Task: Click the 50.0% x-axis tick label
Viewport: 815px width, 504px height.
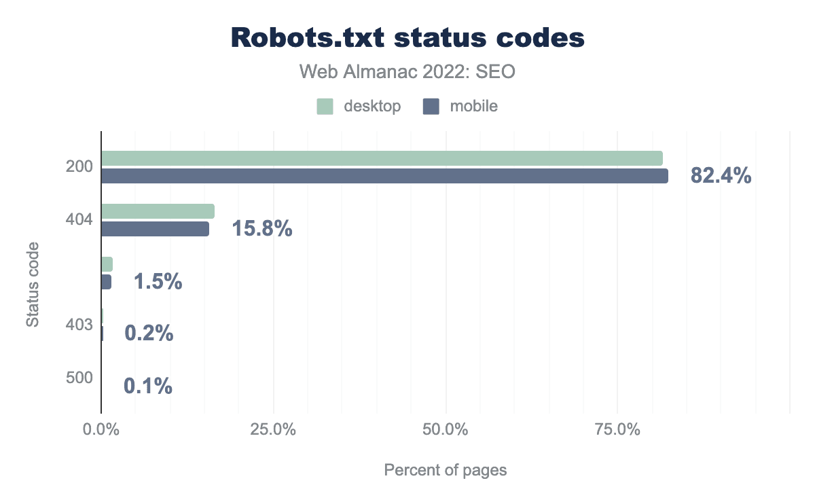Action: tap(446, 430)
